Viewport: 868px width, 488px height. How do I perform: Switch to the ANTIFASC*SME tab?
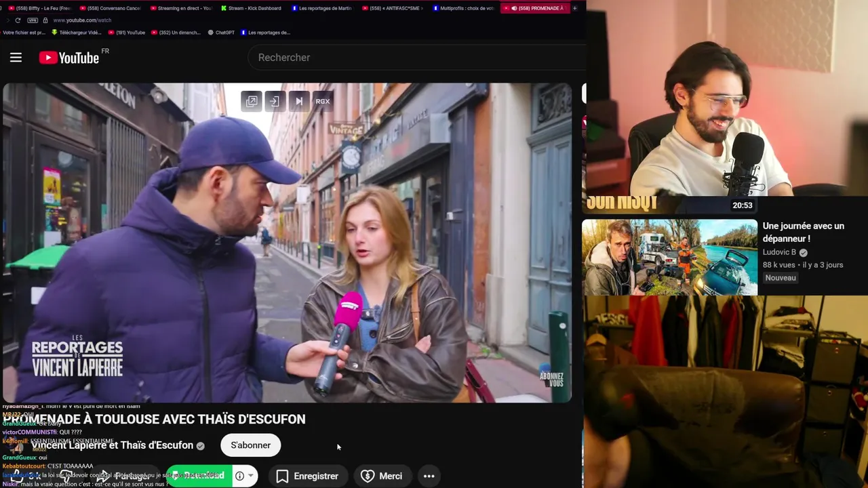point(392,8)
